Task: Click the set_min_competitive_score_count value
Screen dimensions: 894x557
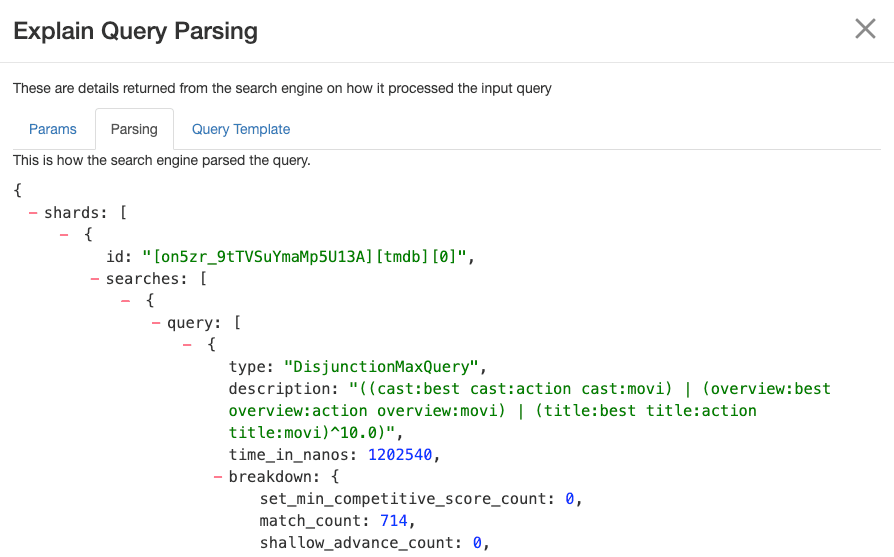Action: 569,498
